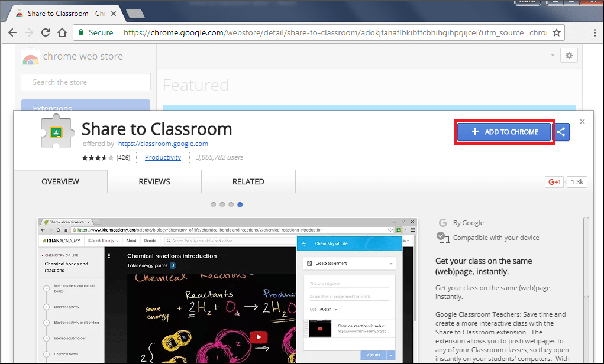
Task: Click the browser forward arrow
Action: 29,32
